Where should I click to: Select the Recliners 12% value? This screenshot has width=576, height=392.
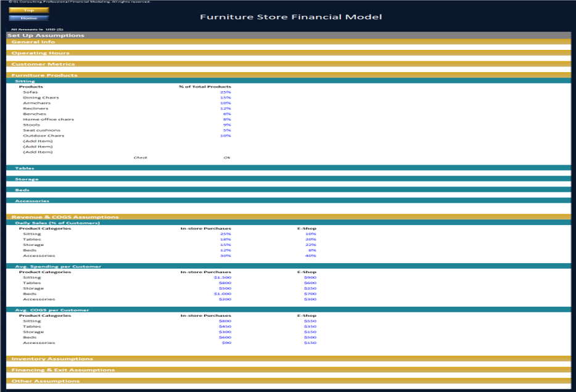coord(225,108)
